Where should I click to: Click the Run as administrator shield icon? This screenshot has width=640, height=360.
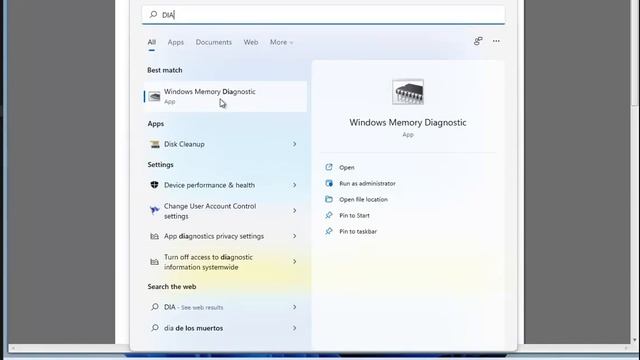tap(329, 183)
